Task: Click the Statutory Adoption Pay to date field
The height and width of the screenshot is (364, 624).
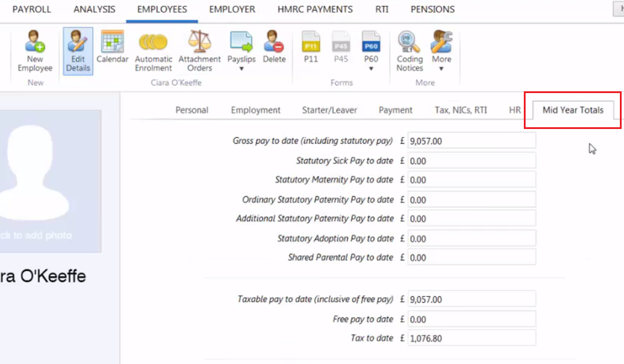Action: pos(471,239)
